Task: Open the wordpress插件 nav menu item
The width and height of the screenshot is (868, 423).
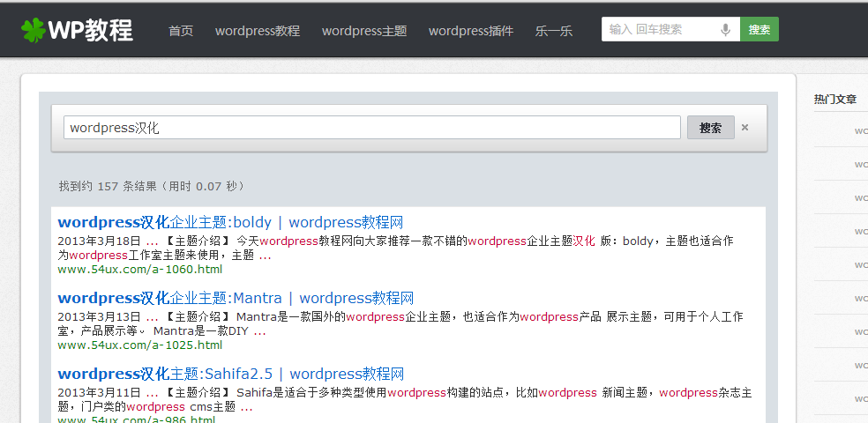Action: 471,31
